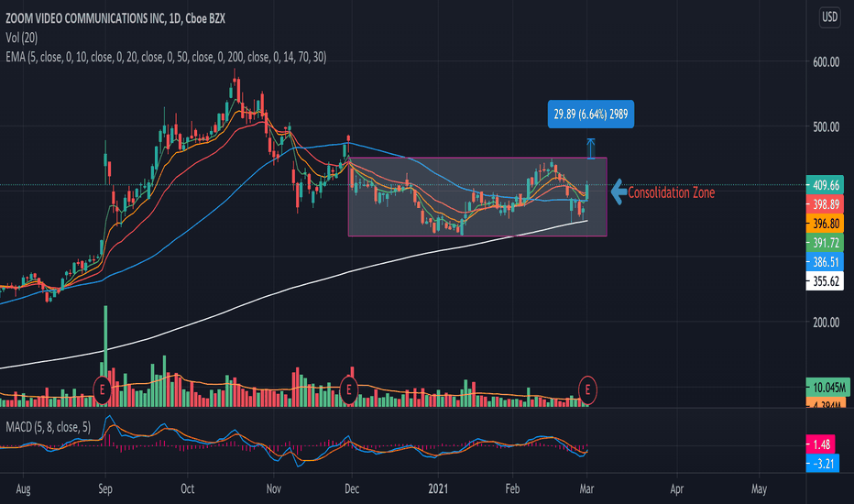This screenshot has width=854, height=504.
Task: Click the 29.89 (6.64%) price measurement label
Action: 591,115
